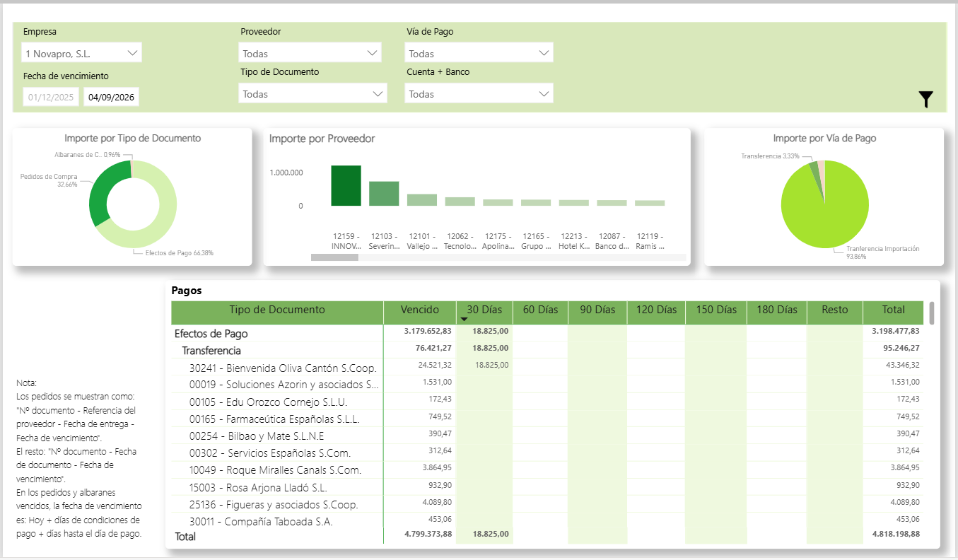The height and width of the screenshot is (560, 958).
Task: Select the Transferencia row in the table
Action: [211, 351]
